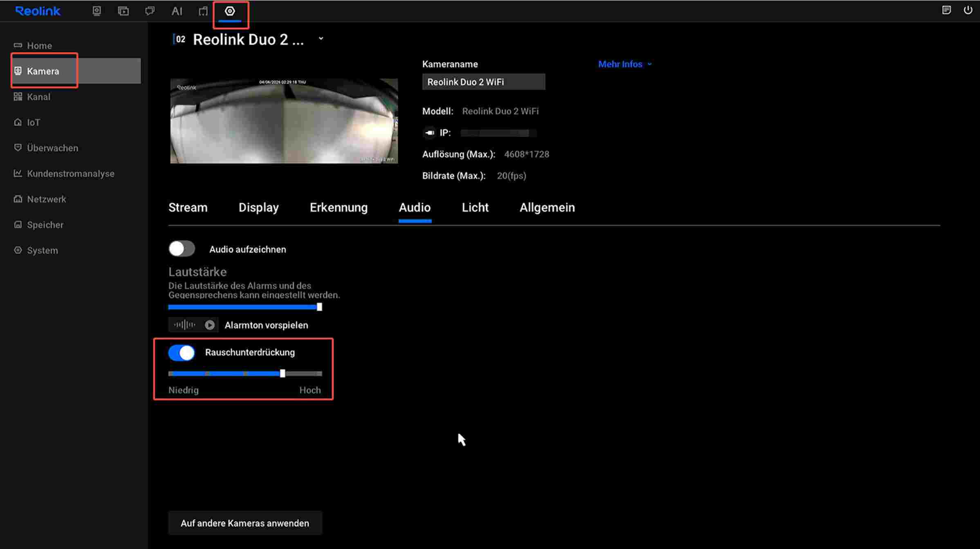Screen dimensions: 980x549
Task: Open the smart home icon in top bar
Action: click(x=203, y=11)
